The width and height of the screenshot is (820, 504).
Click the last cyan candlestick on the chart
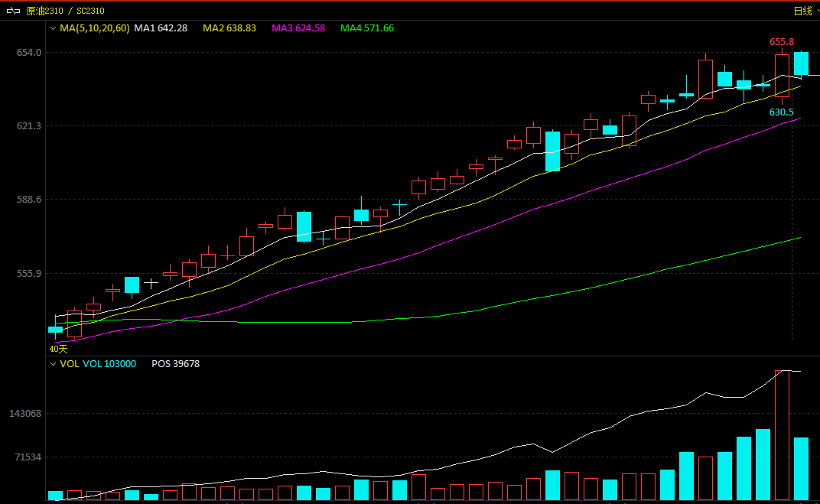coord(801,63)
